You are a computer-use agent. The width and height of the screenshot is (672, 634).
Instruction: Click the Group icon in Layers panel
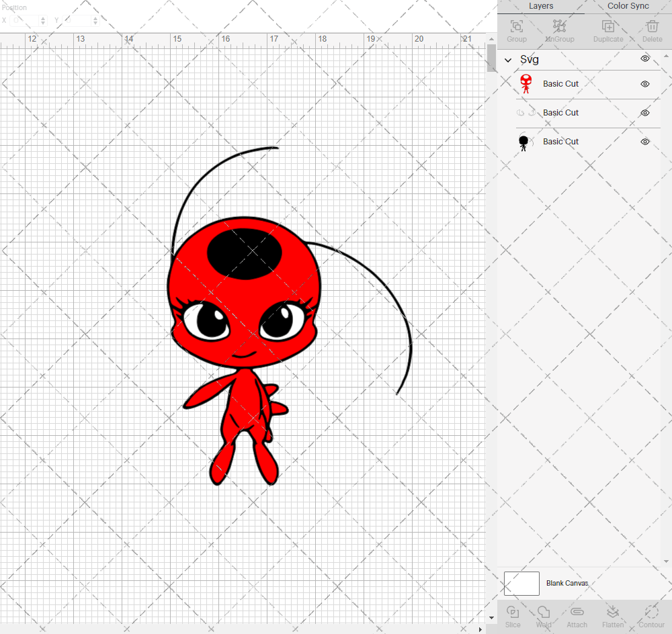click(x=516, y=27)
